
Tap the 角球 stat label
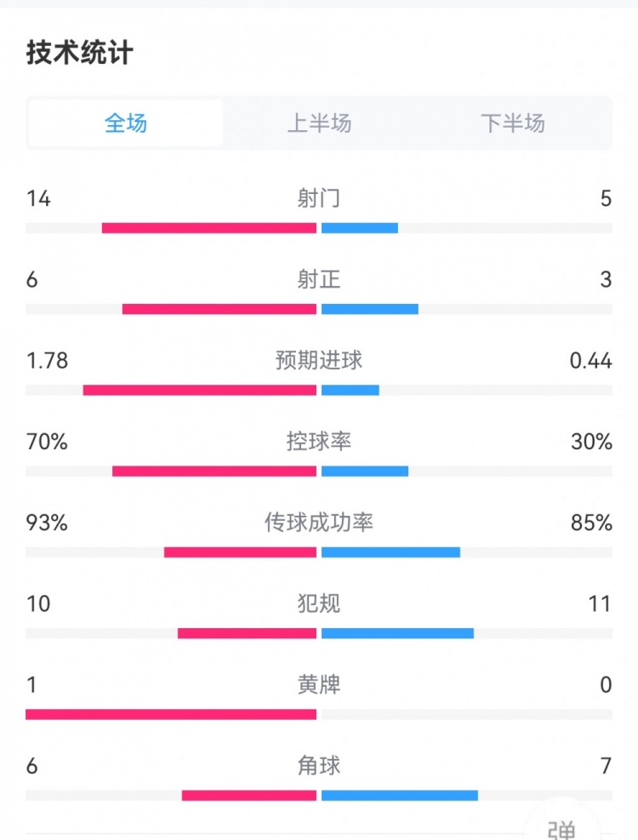(x=319, y=766)
